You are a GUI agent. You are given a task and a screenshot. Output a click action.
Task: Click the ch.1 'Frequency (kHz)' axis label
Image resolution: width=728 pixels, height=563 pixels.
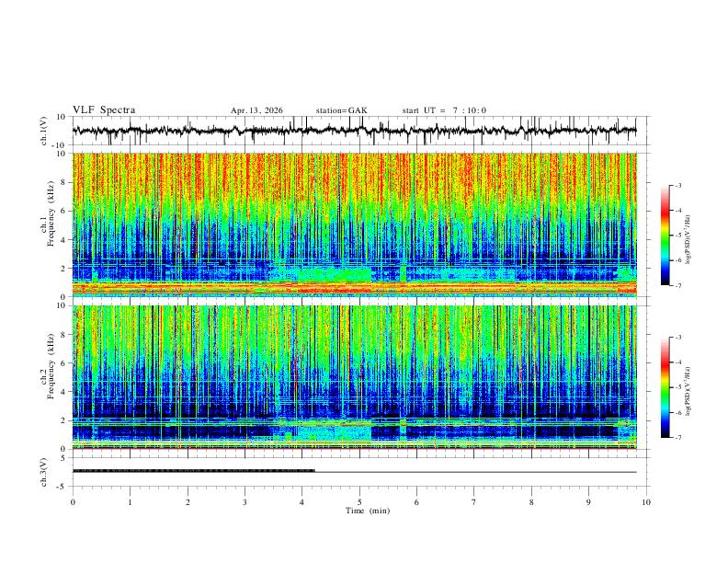[x=51, y=213]
